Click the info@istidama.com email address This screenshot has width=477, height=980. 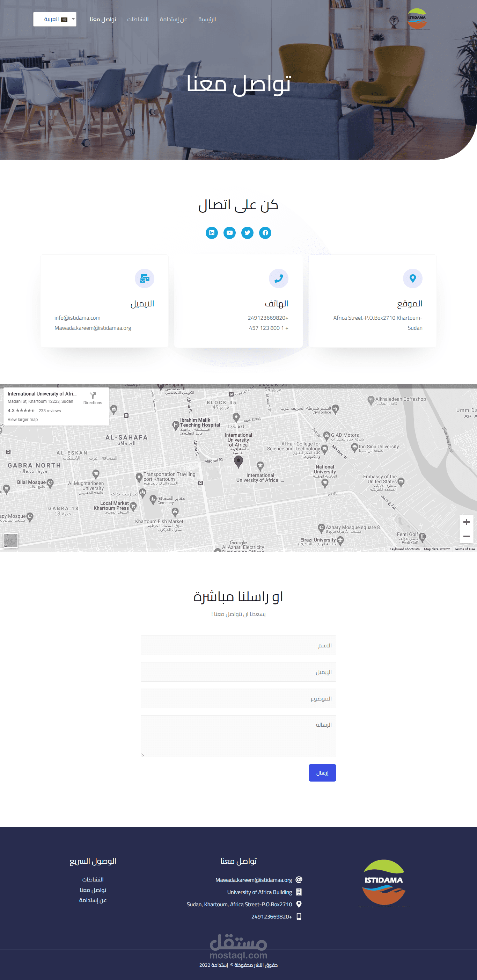click(x=77, y=318)
